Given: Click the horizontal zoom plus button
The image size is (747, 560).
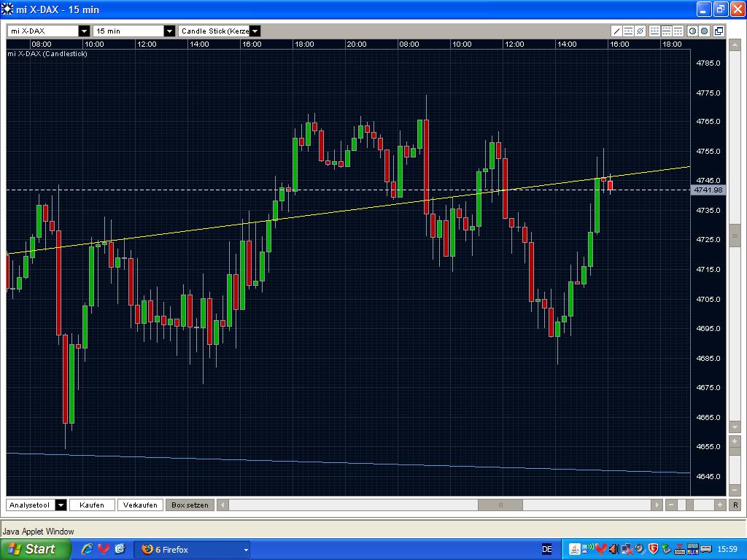Looking at the screenshot, I should (x=720, y=505).
